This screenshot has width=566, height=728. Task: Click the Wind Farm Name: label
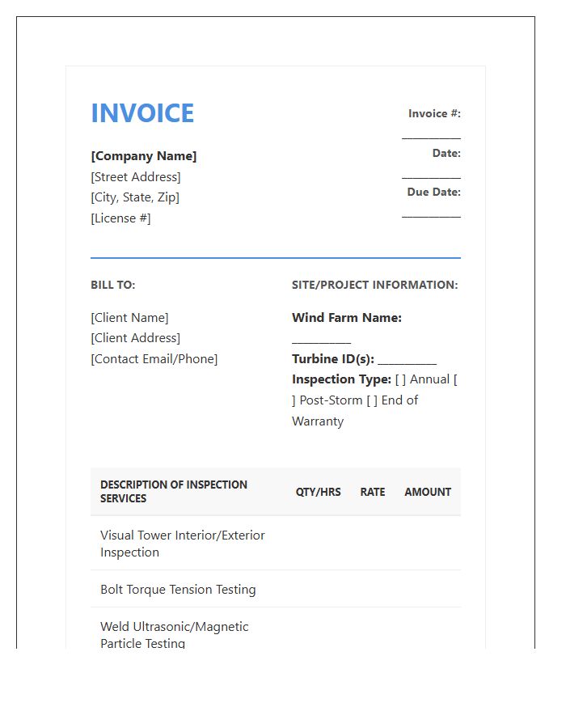click(x=347, y=318)
